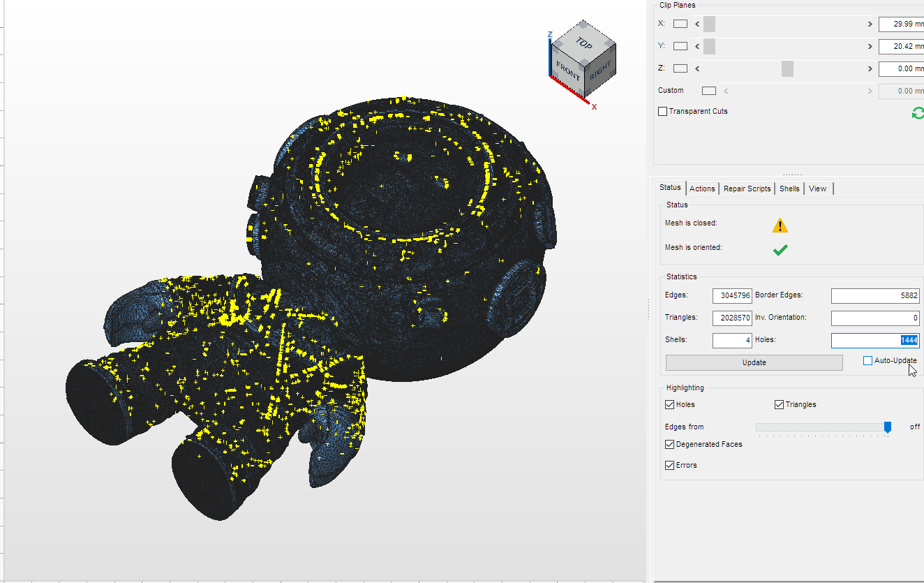924x583 pixels.
Task: Switch to the Status tab
Action: pyautogui.click(x=670, y=188)
